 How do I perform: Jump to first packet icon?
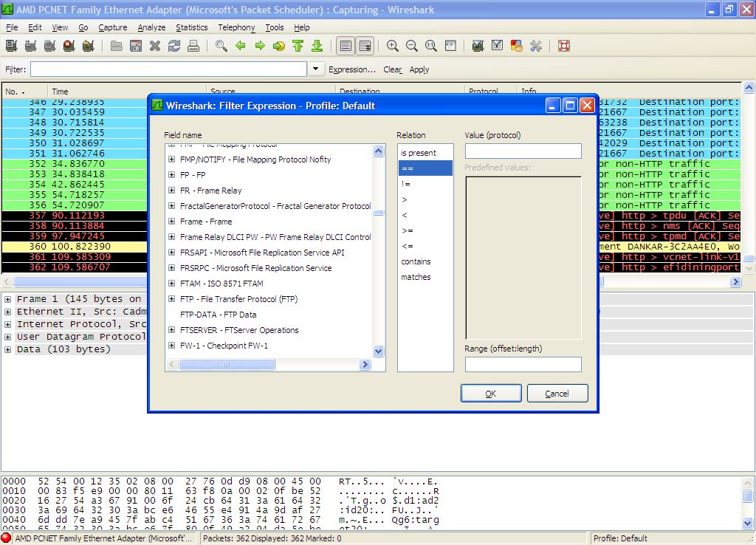pos(298,46)
